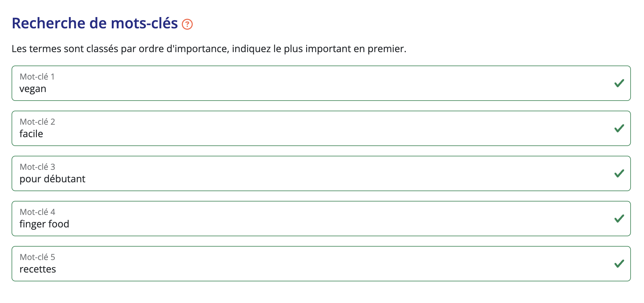Click the green checkmark in Mot-clé 4 field

619,219
